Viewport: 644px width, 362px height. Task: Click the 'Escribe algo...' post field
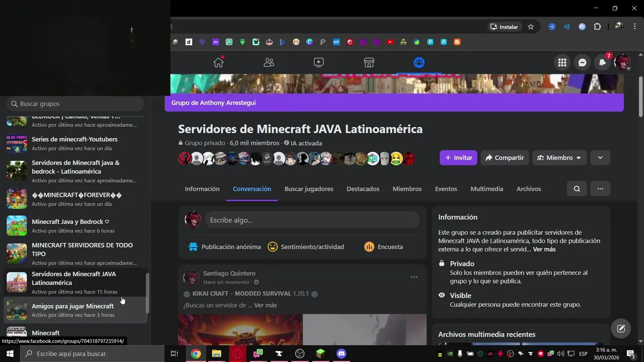coord(312,220)
